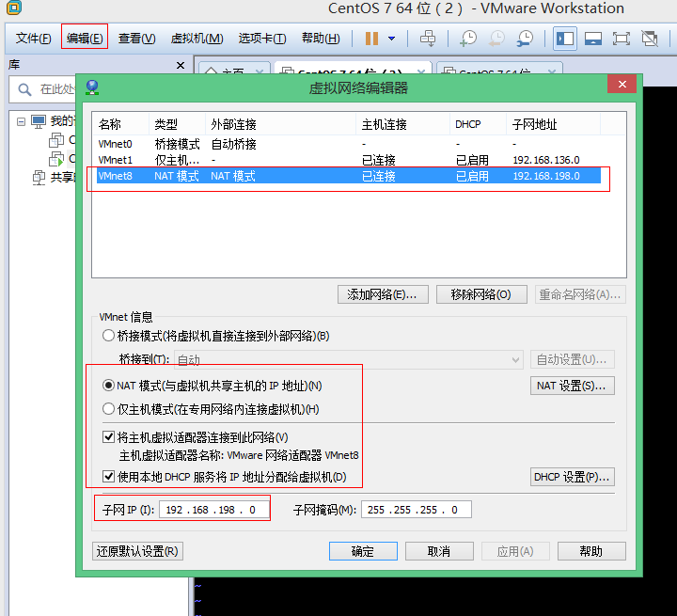Click the revert to snapshot icon
The height and width of the screenshot is (616, 677).
(496, 39)
